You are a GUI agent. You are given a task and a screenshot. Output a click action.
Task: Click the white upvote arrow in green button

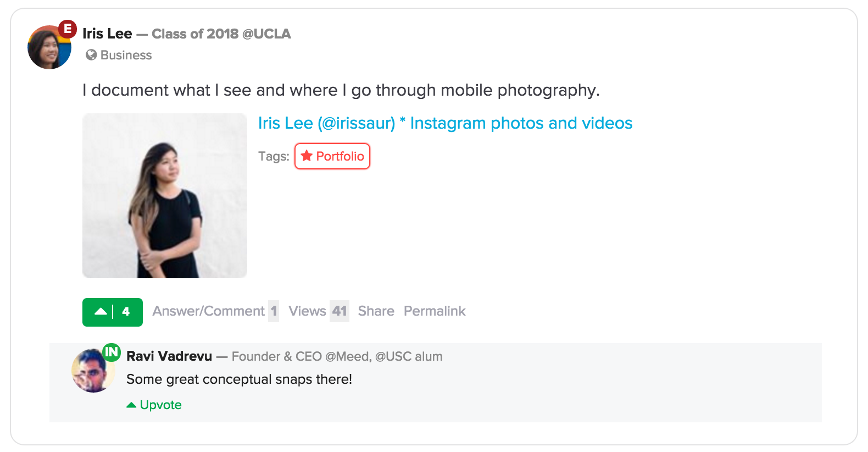(x=101, y=312)
